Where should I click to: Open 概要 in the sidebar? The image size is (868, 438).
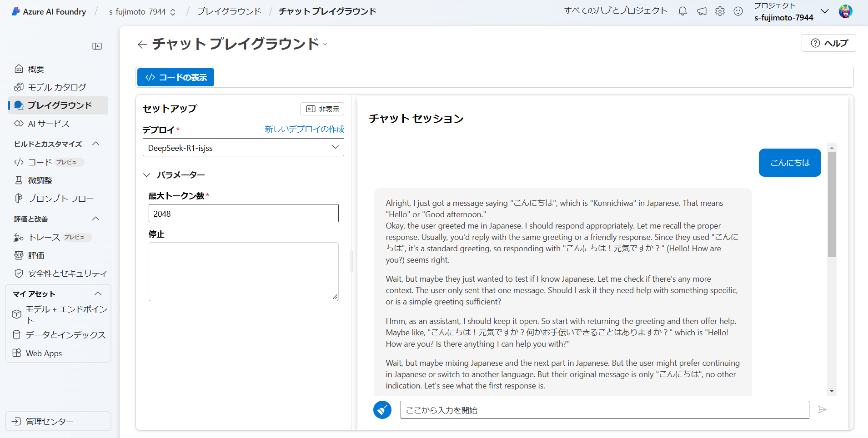(58, 69)
